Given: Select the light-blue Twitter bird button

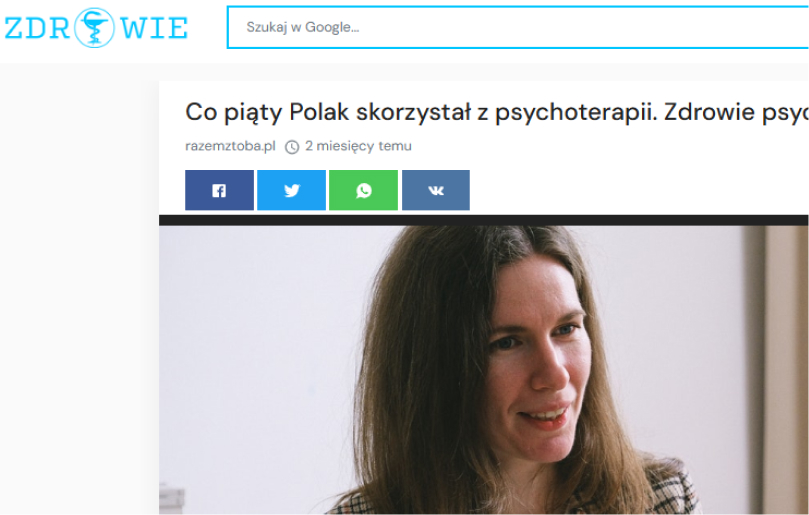Looking at the screenshot, I should pos(292,190).
